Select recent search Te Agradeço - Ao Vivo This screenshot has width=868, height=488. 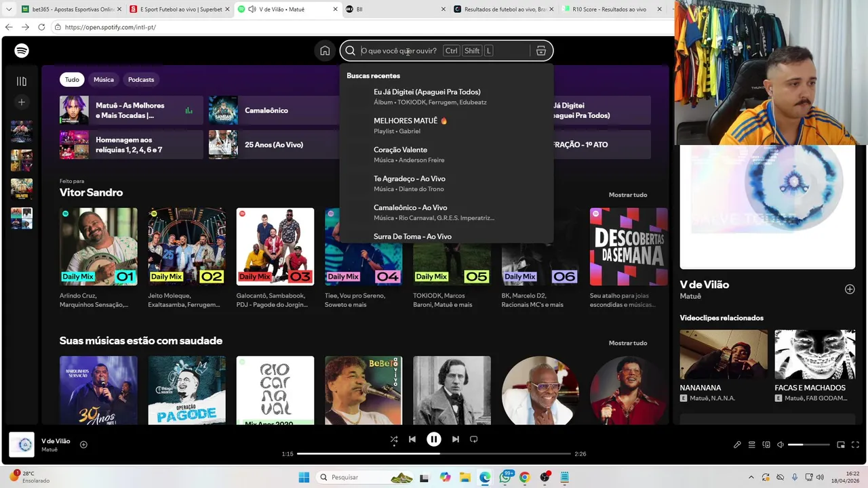point(446,184)
